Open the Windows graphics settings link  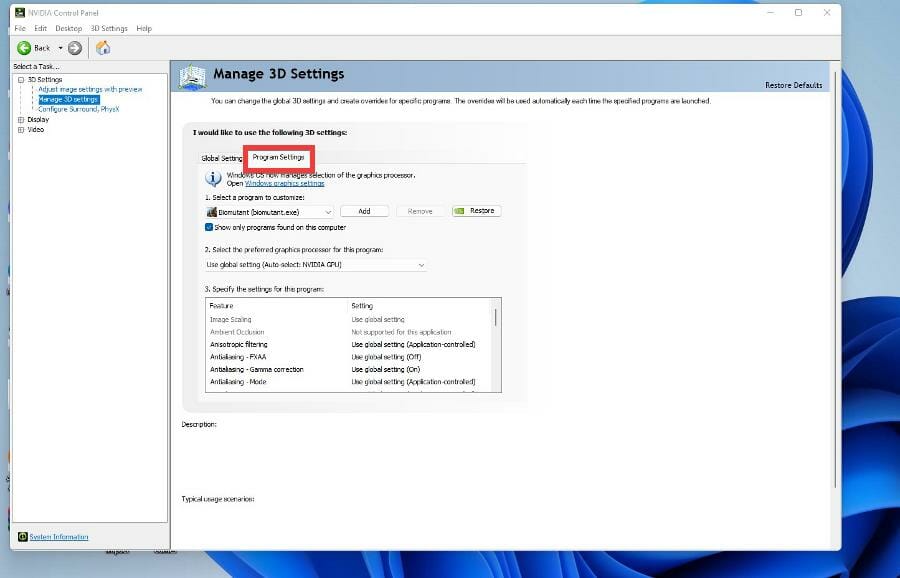tap(285, 183)
